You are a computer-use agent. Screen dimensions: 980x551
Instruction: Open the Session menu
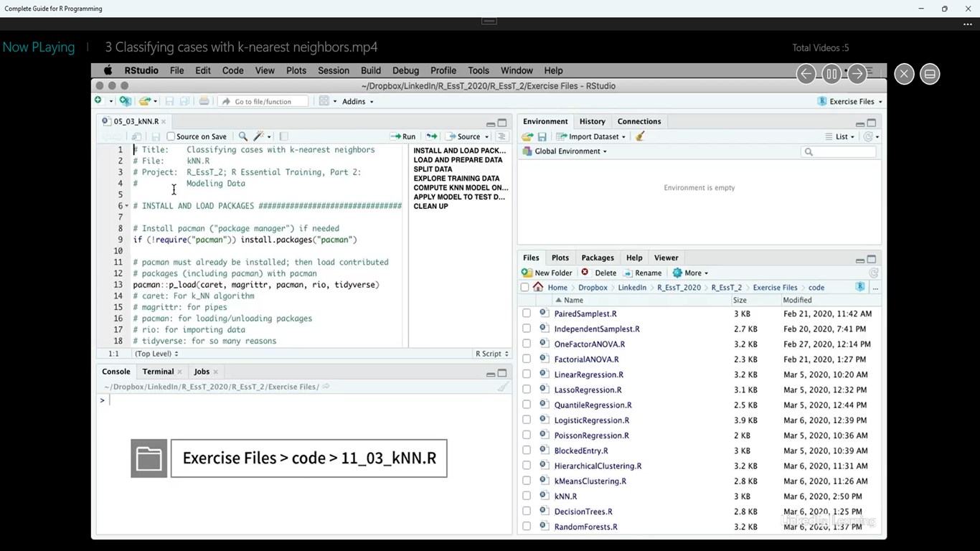[333, 70]
